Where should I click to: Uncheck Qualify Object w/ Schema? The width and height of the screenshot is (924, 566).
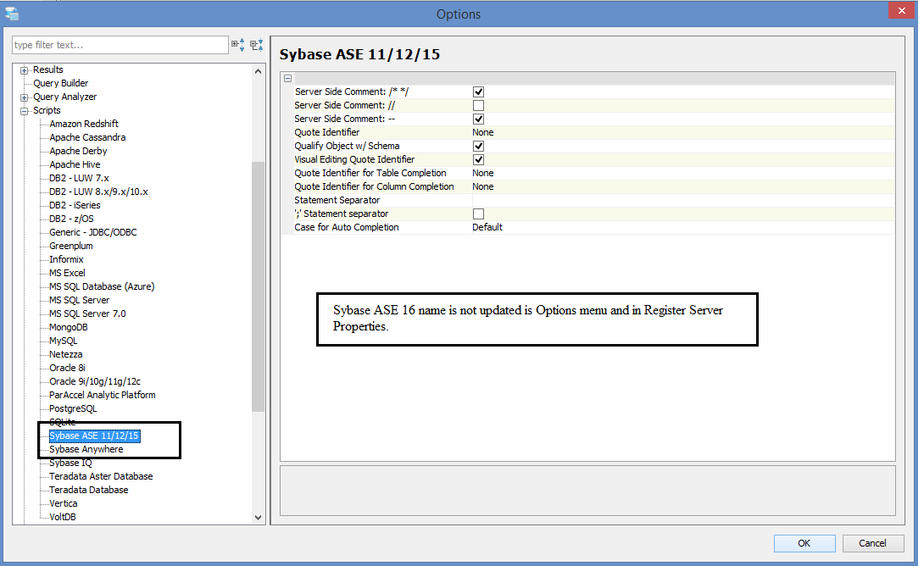(478, 146)
